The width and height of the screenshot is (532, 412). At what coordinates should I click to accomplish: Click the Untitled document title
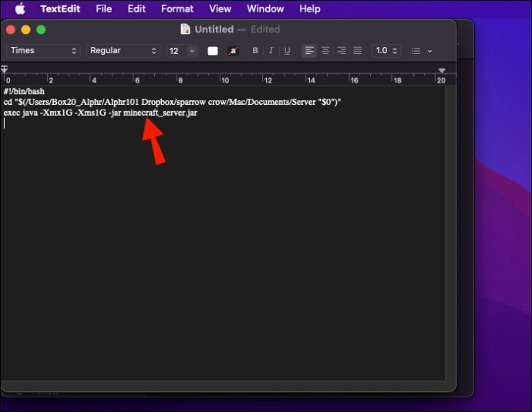coord(214,29)
